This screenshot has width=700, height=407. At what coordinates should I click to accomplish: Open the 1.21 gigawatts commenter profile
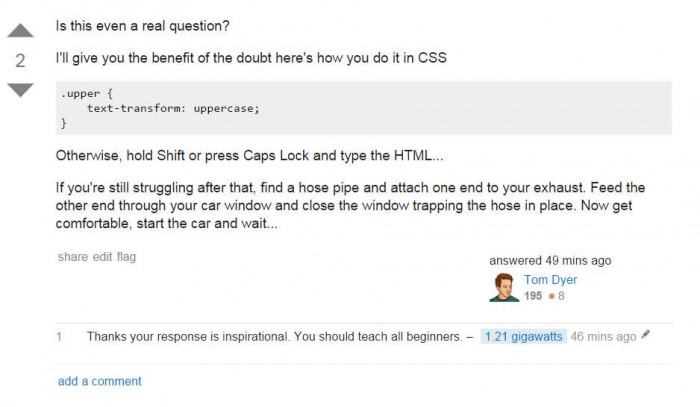tap(524, 336)
